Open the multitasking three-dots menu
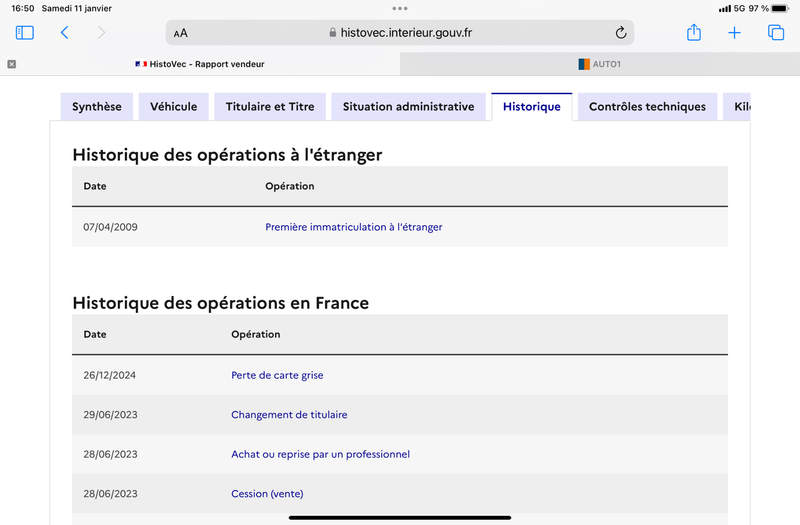The width and height of the screenshot is (800, 525). tap(400, 8)
